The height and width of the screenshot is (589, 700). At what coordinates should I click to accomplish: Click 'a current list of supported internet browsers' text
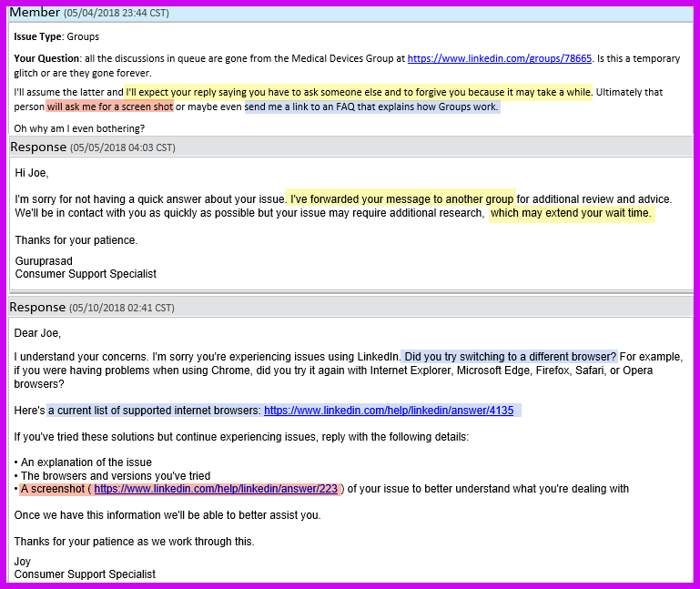pos(154,411)
